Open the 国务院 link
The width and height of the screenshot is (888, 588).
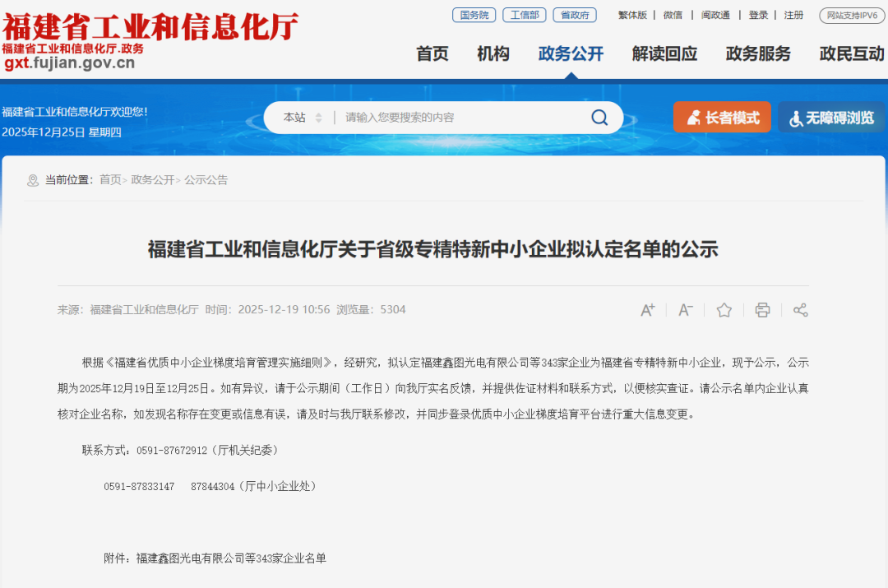pos(474,16)
